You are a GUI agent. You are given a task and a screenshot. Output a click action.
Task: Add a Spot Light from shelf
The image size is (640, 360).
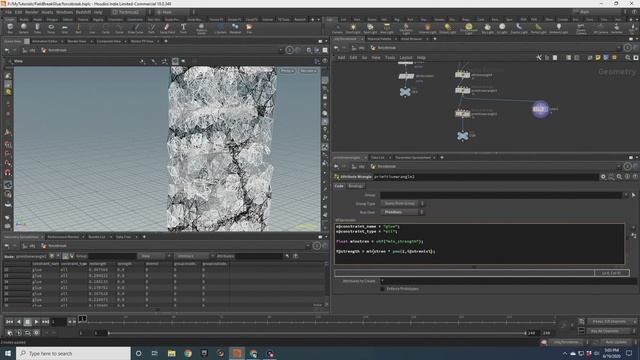tap(370, 28)
